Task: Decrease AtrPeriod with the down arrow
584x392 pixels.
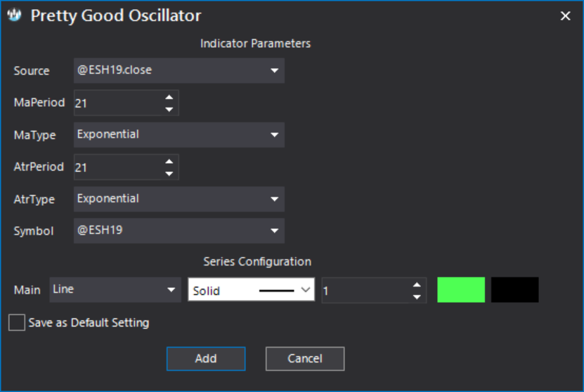Action: pos(169,174)
